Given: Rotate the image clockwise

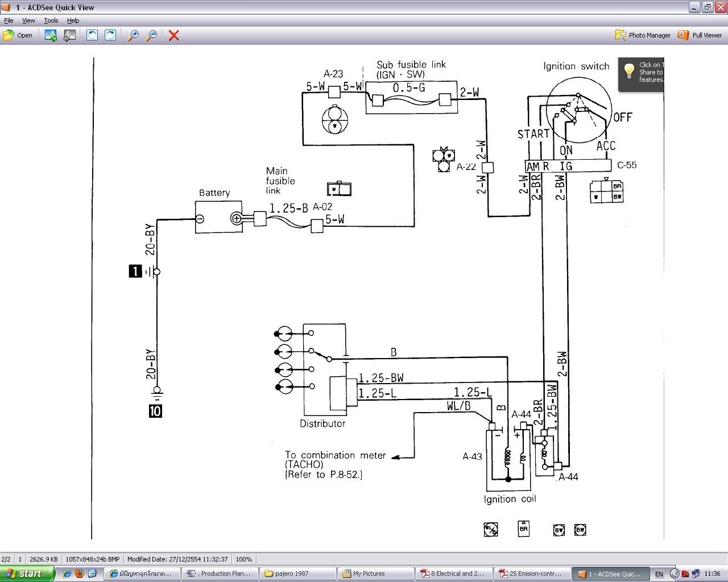Looking at the screenshot, I should tap(110, 35).
